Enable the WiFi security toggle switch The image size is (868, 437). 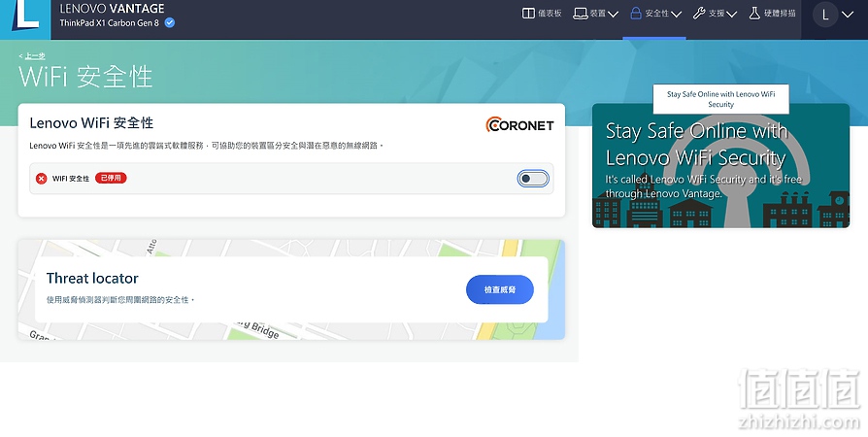point(533,179)
